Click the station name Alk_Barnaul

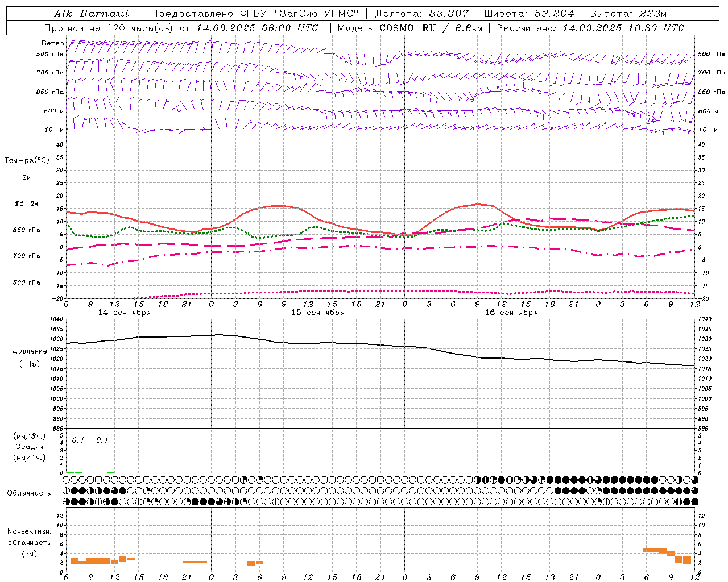pos(92,14)
